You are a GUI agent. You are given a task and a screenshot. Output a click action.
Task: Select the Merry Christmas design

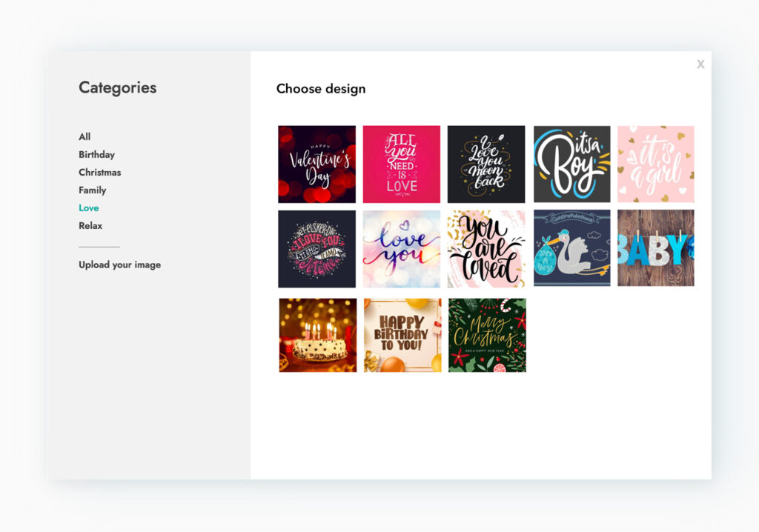[x=486, y=334]
